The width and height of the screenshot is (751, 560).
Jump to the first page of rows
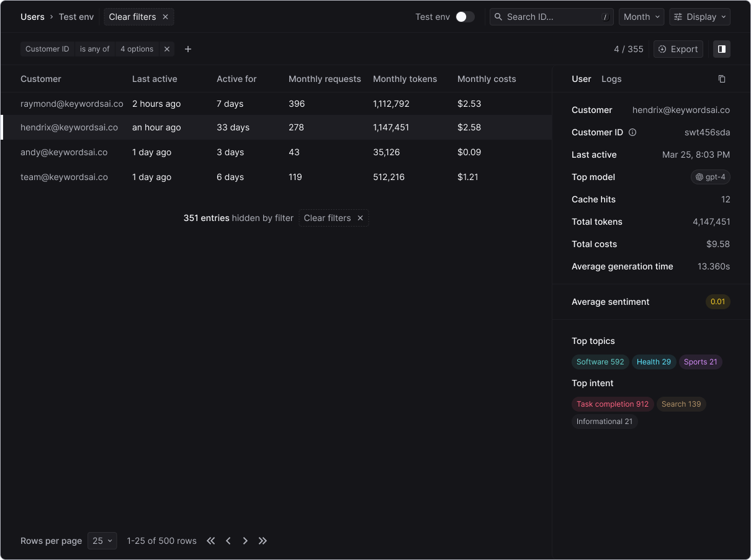click(x=211, y=541)
